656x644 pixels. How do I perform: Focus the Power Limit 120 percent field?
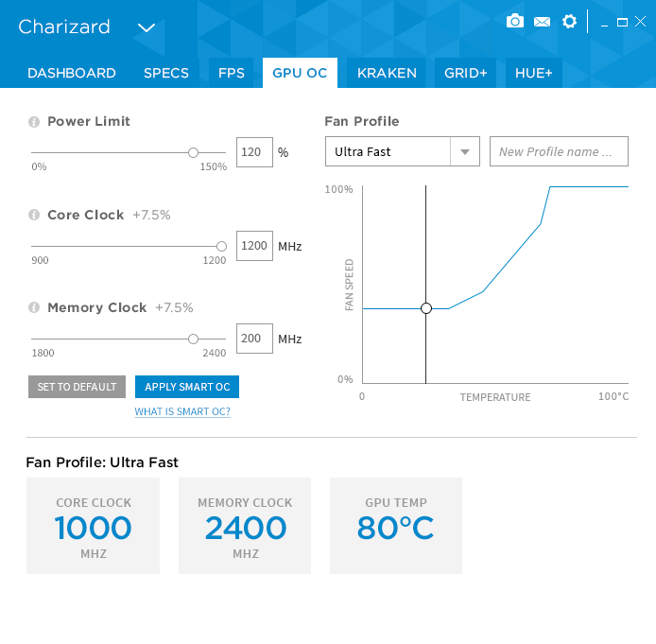(254, 152)
